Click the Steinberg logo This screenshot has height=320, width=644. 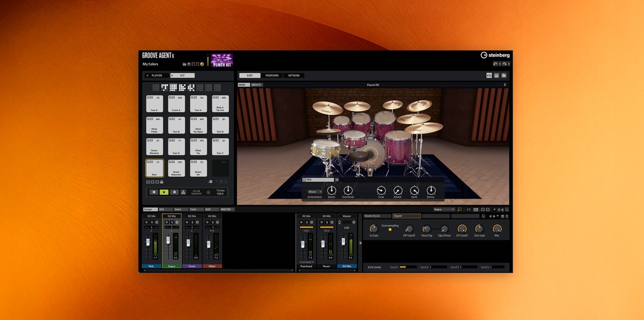click(x=494, y=55)
